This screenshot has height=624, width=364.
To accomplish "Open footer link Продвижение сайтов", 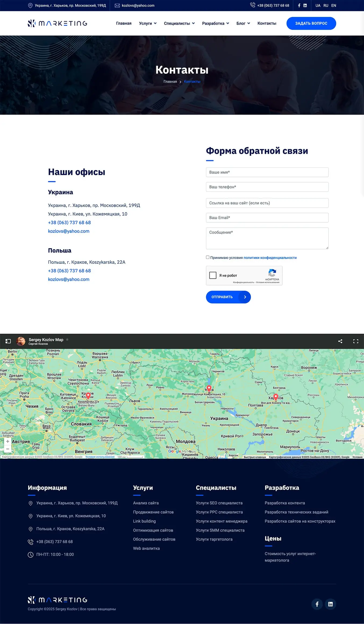I will coord(153,512).
